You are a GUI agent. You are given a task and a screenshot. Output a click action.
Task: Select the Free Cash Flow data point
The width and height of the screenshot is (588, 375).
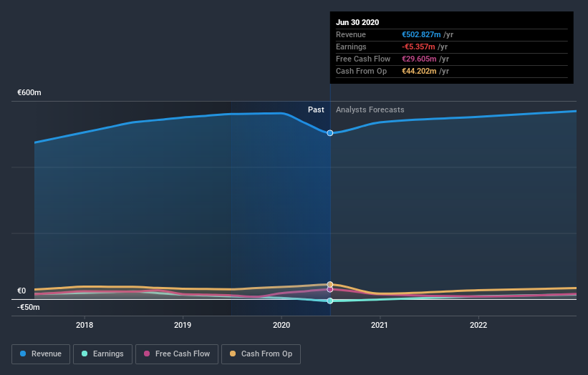click(x=330, y=289)
